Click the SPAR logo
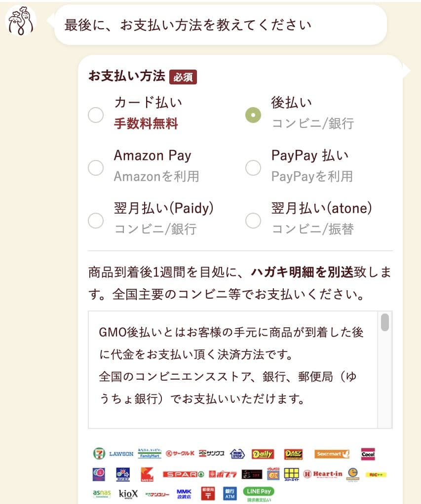Image resolution: width=421 pixels, height=504 pixels. (x=183, y=474)
